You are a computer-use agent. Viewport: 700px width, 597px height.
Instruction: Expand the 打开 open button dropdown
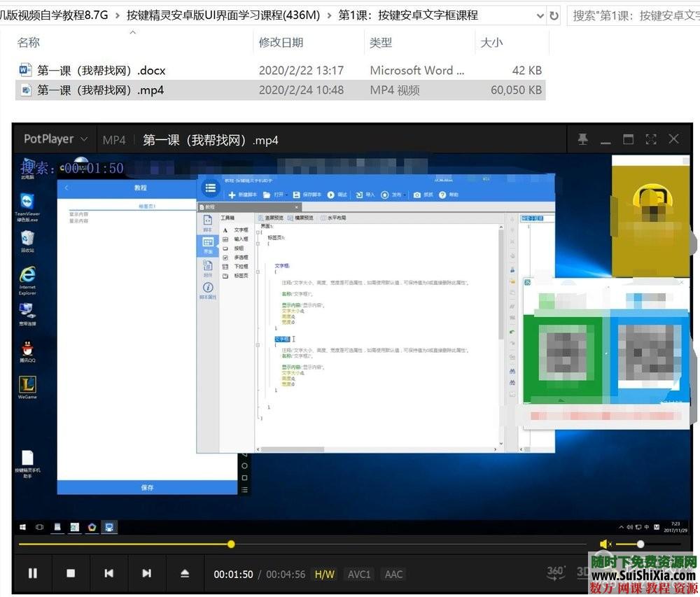click(x=288, y=195)
